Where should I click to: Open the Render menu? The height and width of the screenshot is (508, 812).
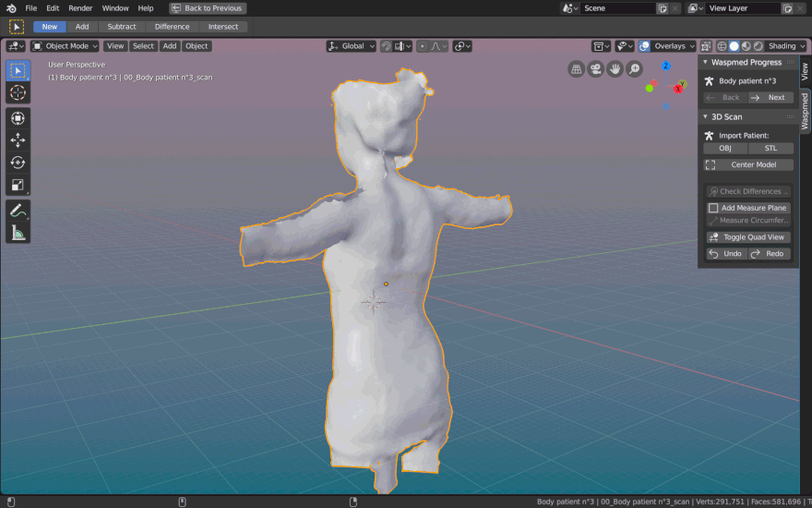(x=80, y=8)
